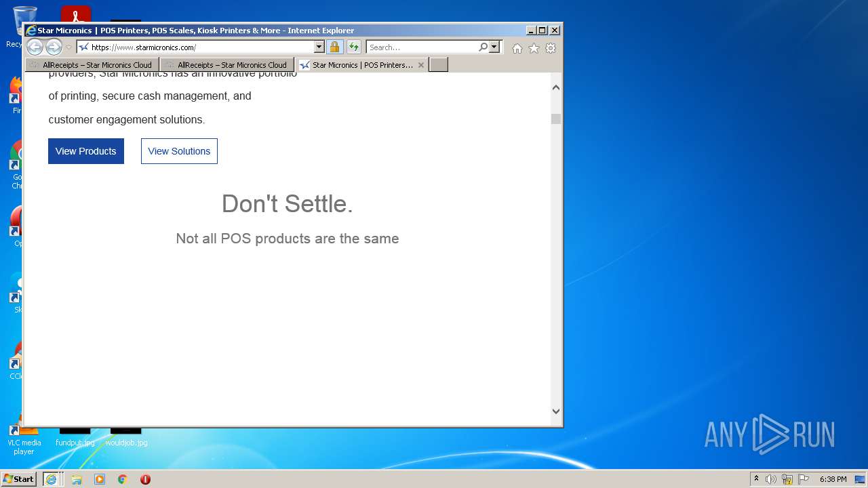The height and width of the screenshot is (488, 868).
Task: Open the search provider dropdown arrow
Action: coord(494,47)
